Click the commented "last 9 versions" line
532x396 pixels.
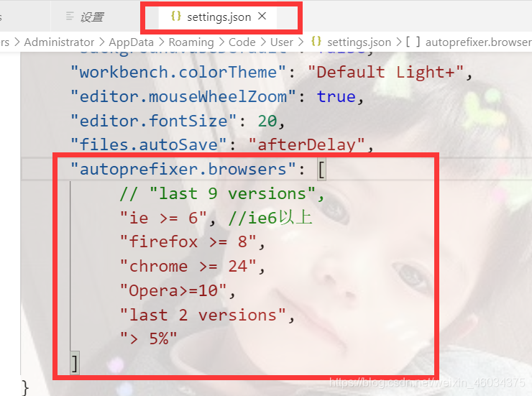pos(222,194)
